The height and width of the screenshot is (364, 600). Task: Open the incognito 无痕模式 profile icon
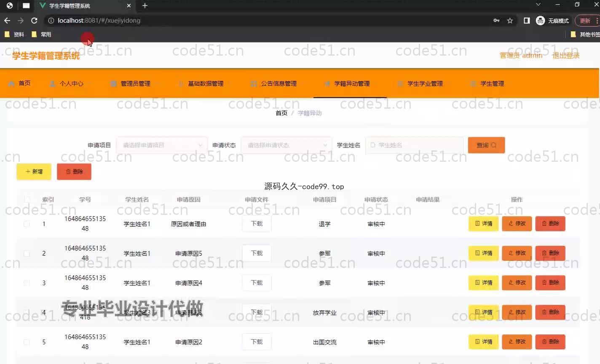pos(552,20)
